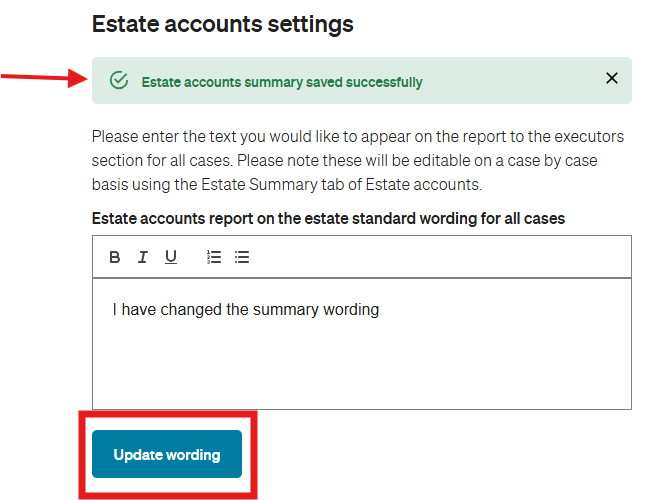Place cursor after the word 'wording' in the editor
Screen dimensions: 654x500
pyautogui.click(x=380, y=310)
